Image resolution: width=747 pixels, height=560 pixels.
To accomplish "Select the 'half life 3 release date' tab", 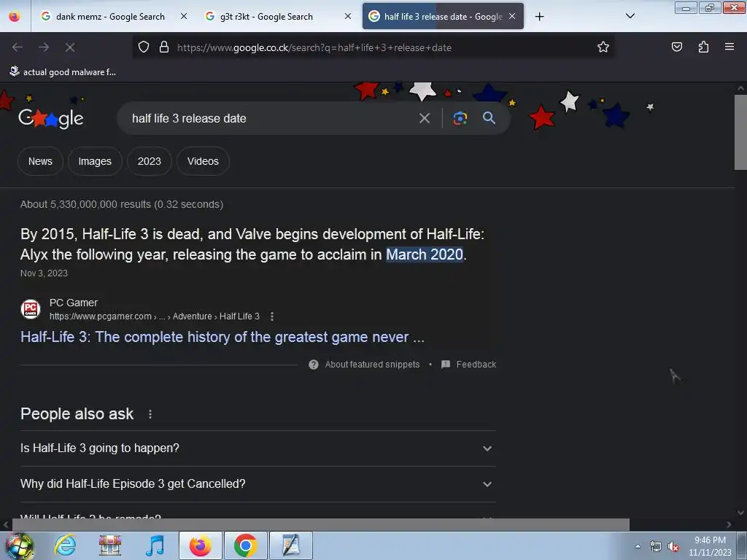I will (443, 16).
